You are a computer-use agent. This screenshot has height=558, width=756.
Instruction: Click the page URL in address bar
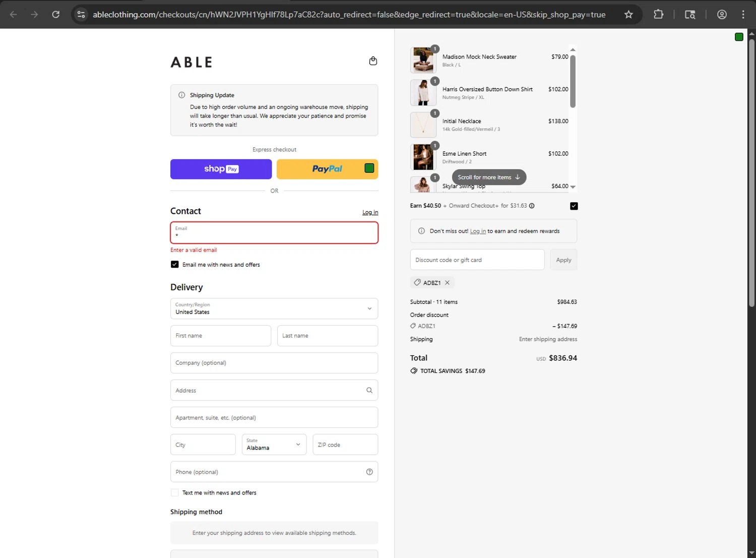coord(349,15)
